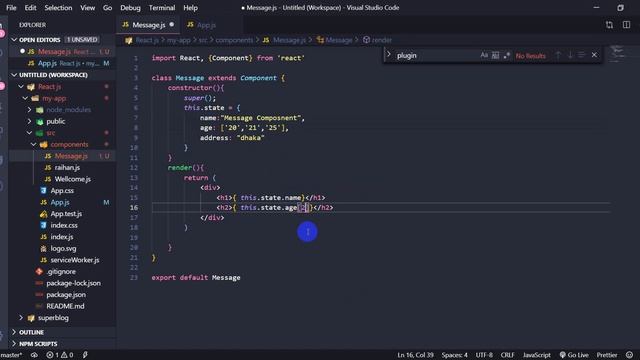This screenshot has height=360, width=640.
Task: Open the File menu
Action: pyautogui.click(x=11, y=8)
